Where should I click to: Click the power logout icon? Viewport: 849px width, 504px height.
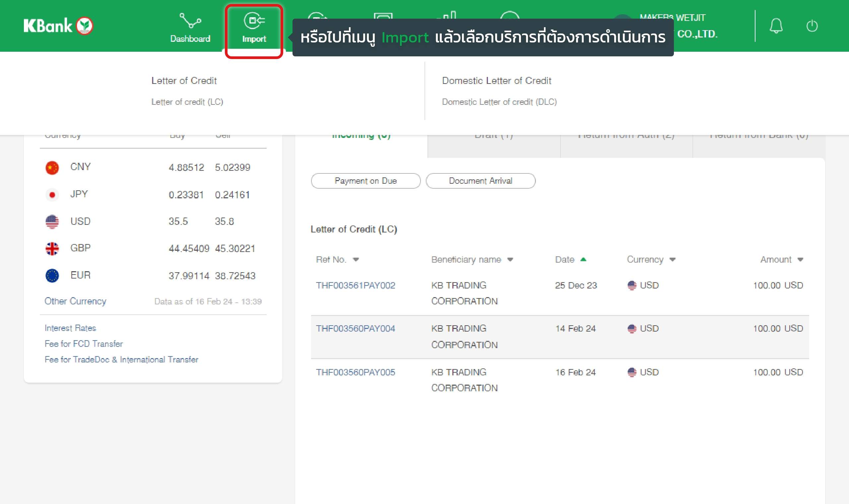tap(812, 26)
